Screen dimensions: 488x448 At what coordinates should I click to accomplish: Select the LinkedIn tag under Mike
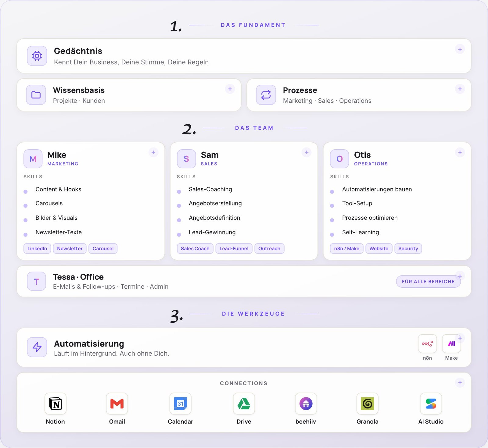click(37, 248)
